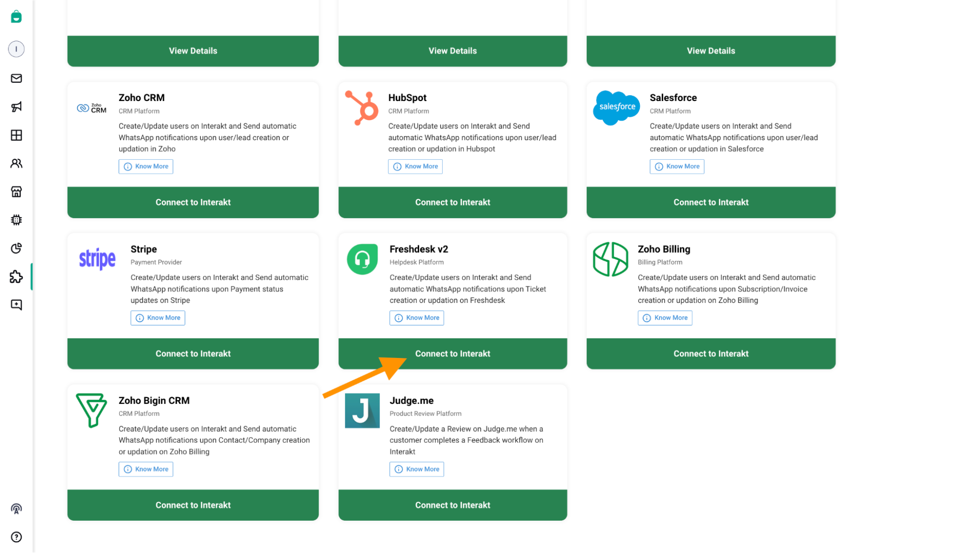
Task: Click Know More for HubSpot
Action: (415, 166)
